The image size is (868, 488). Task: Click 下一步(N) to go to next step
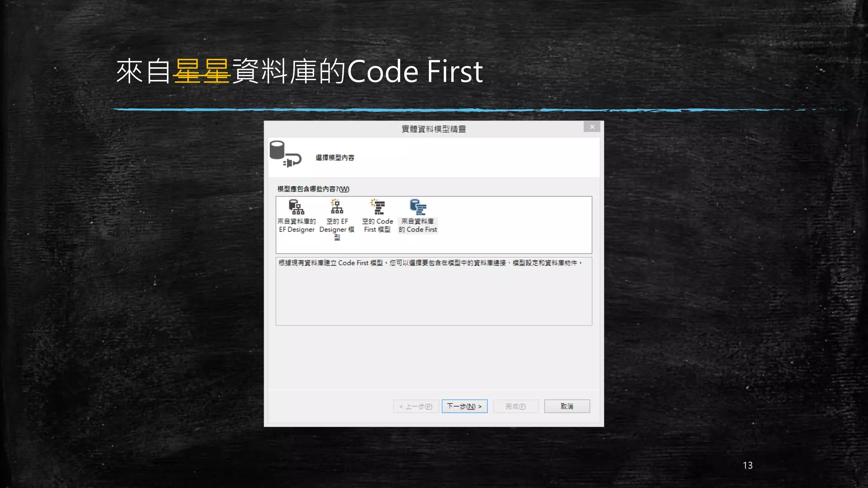[465, 406]
